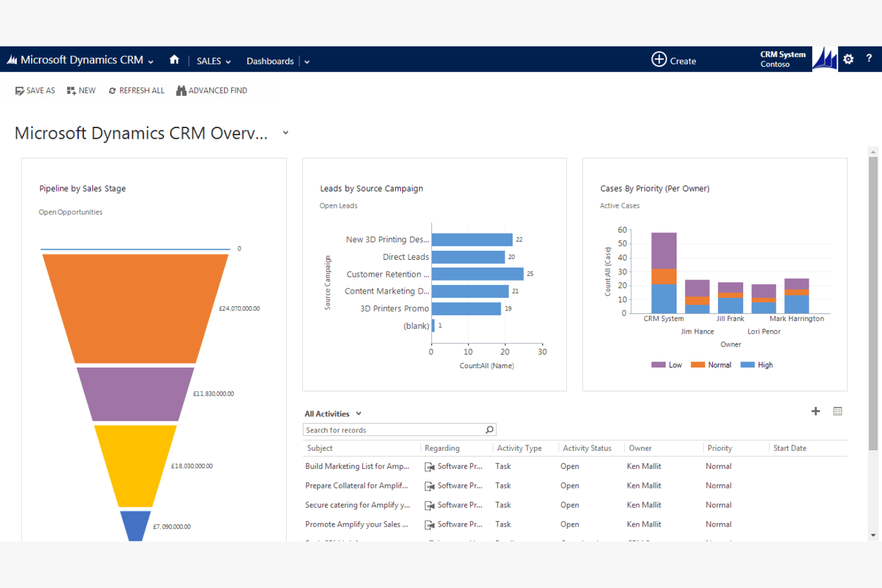Click the Help question mark icon
This screenshot has height=588, width=882.
pyautogui.click(x=869, y=59)
